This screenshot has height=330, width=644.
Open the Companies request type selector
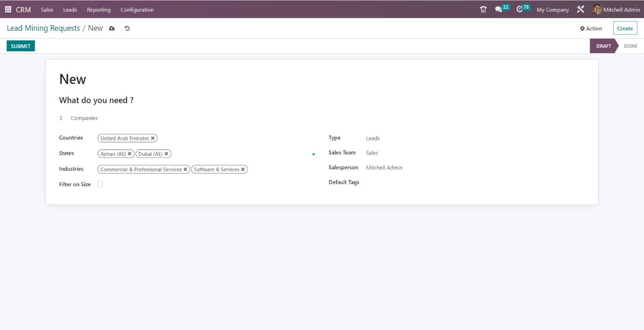(84, 118)
